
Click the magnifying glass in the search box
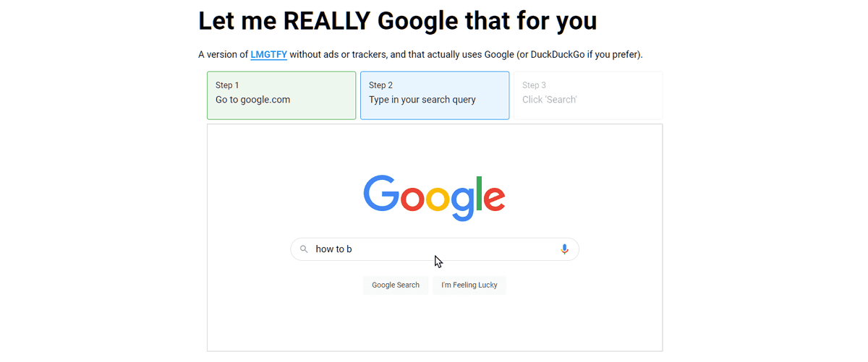click(304, 249)
